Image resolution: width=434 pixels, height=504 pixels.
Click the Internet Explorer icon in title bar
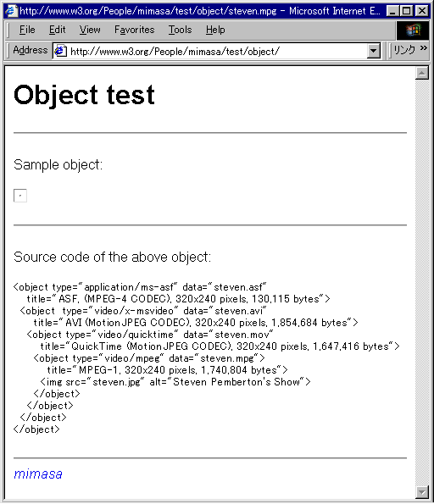[11, 11]
